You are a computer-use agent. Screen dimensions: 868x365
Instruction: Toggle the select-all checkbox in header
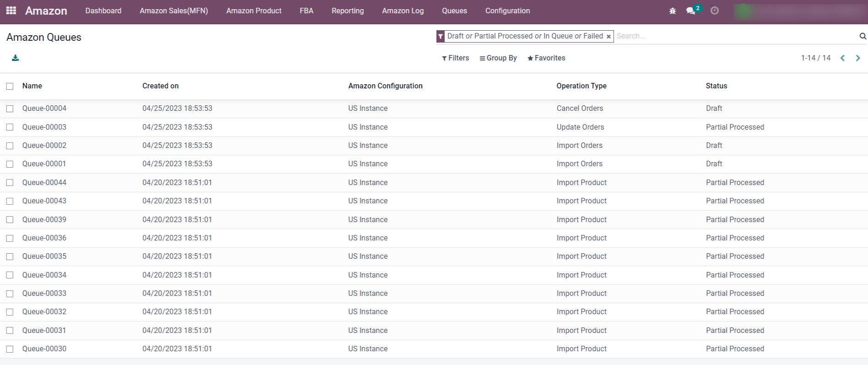10,86
